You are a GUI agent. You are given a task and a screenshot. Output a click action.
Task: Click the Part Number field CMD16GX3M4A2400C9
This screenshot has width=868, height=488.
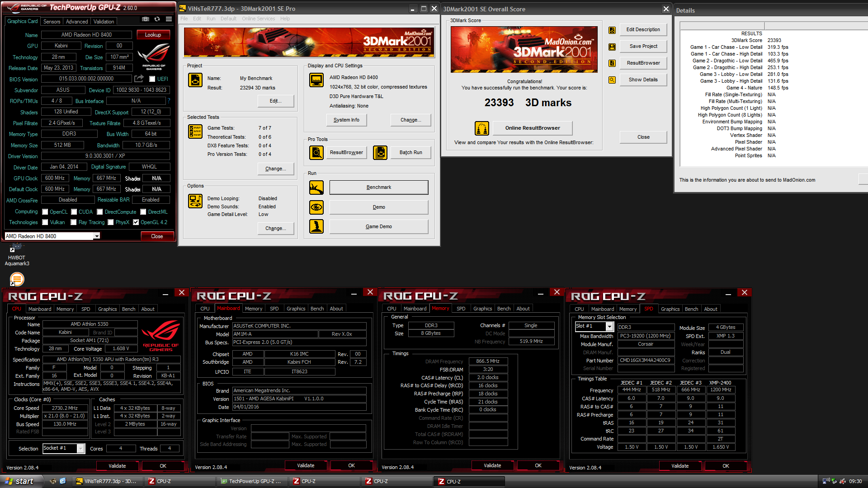pyautogui.click(x=645, y=361)
